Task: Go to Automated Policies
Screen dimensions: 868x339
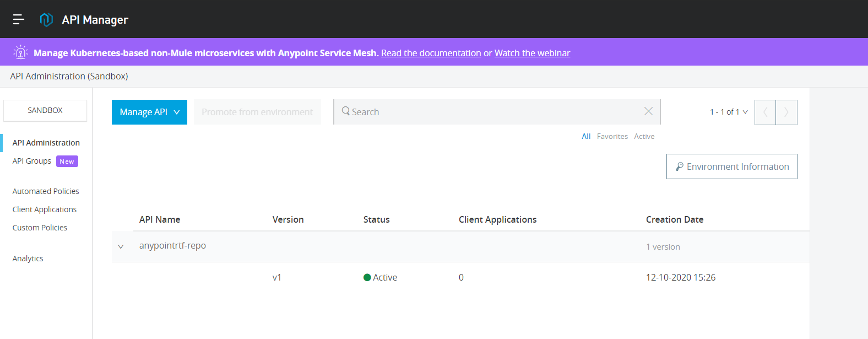Action: click(46, 191)
